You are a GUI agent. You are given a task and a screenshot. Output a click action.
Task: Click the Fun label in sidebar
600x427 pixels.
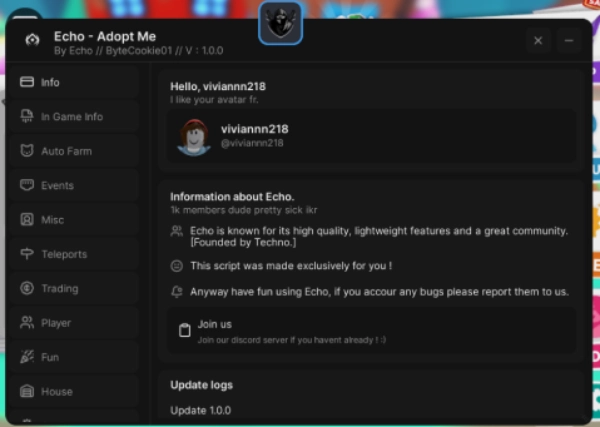pos(50,357)
